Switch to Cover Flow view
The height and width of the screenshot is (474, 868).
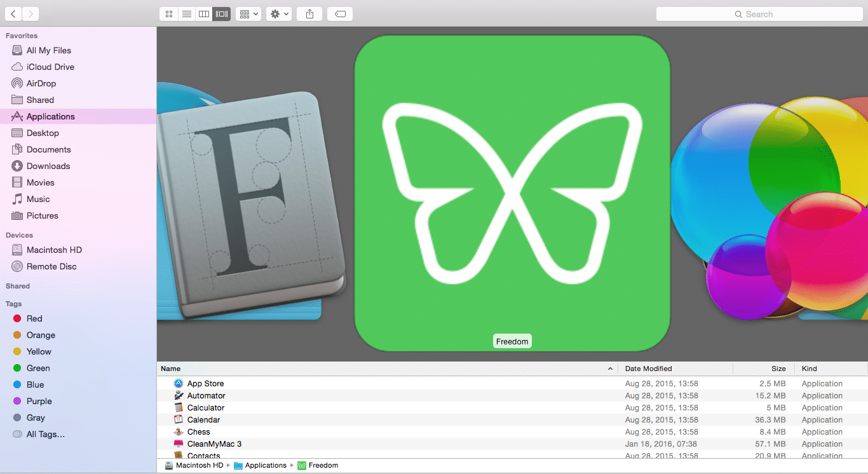[221, 14]
